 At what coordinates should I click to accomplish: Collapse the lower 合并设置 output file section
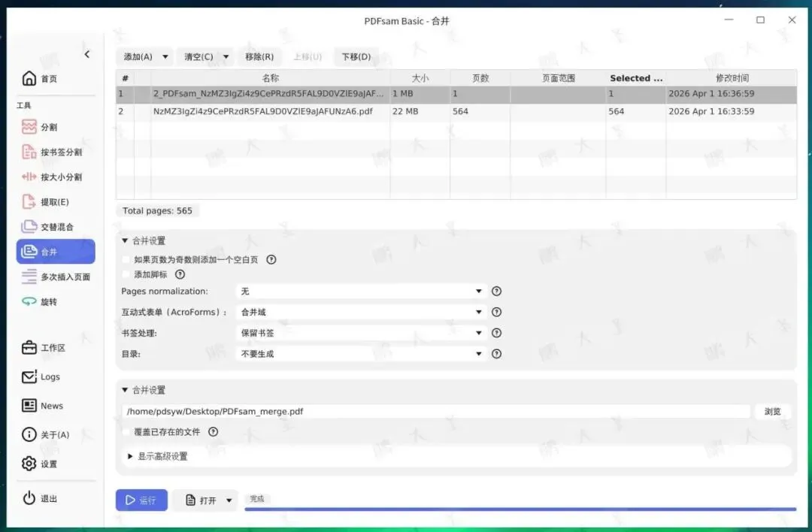point(125,390)
